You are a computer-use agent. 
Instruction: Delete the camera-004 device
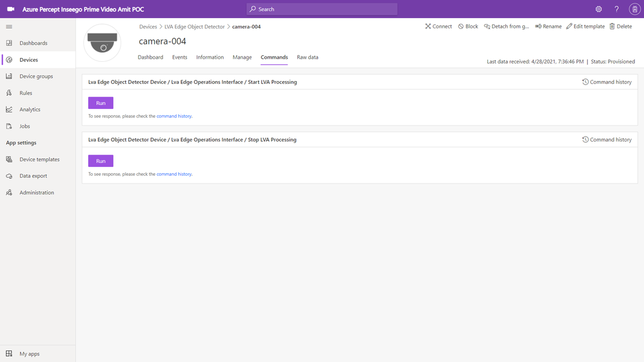pos(621,26)
